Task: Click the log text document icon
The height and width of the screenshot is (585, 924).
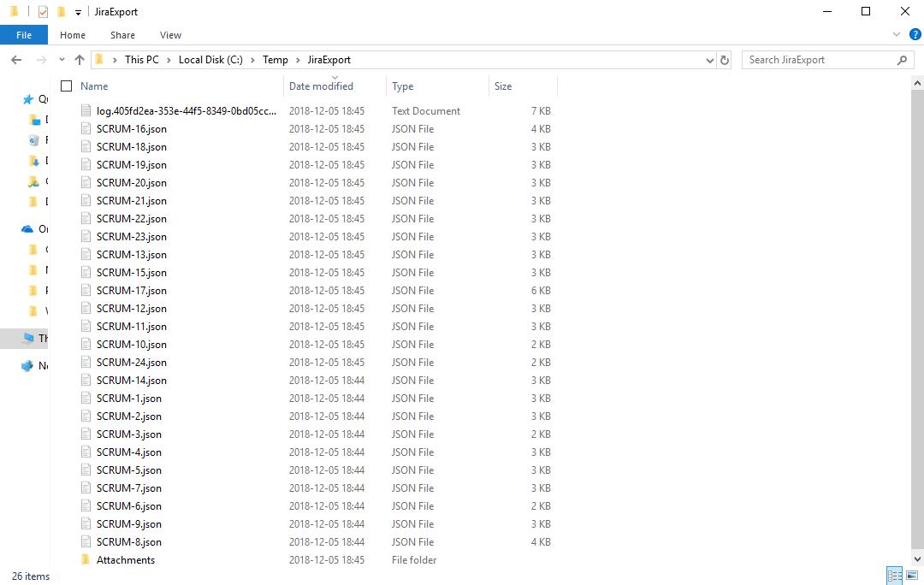Action: coord(86,110)
